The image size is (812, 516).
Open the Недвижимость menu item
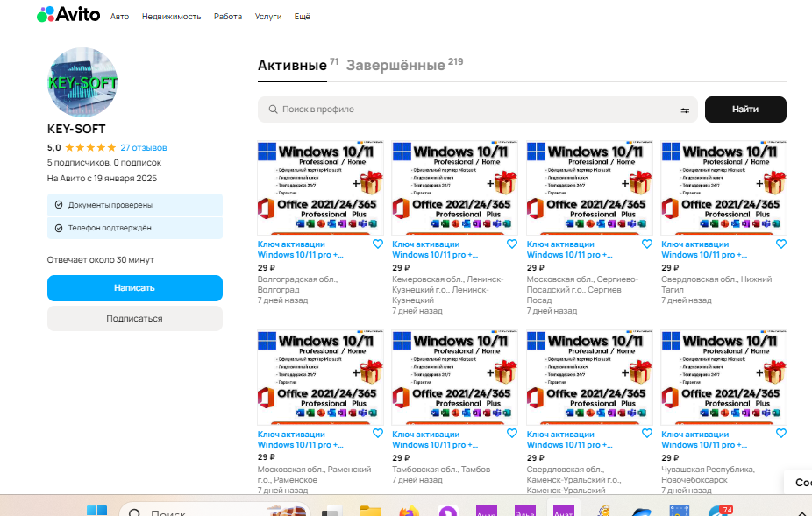(171, 17)
